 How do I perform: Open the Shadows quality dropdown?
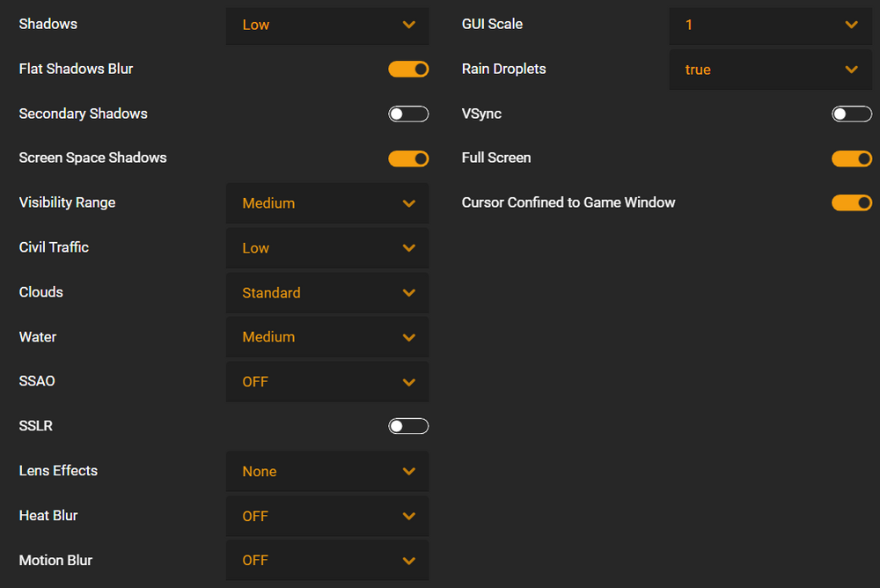tap(326, 26)
